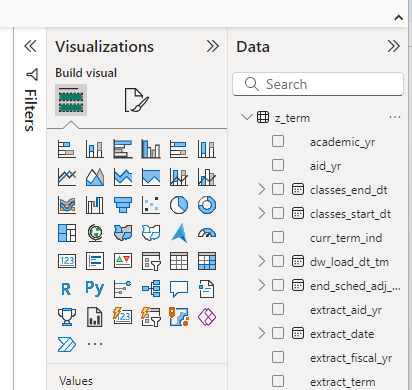412x390 pixels.
Task: Select the 100% stacked column chart visual
Action: [207, 149]
